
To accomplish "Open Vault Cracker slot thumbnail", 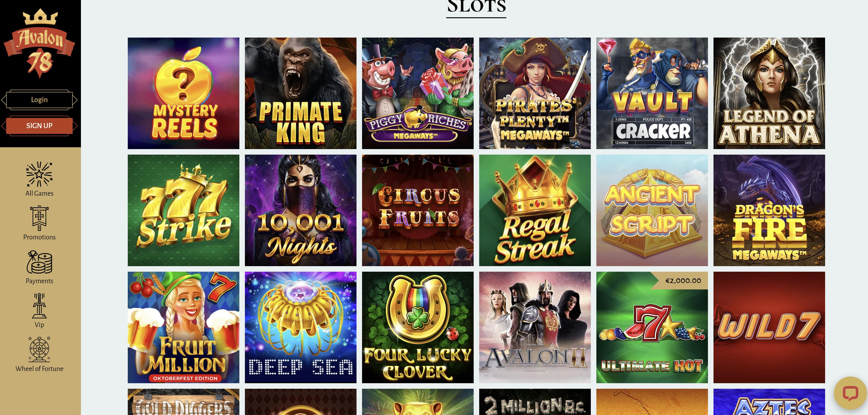I will point(652,93).
